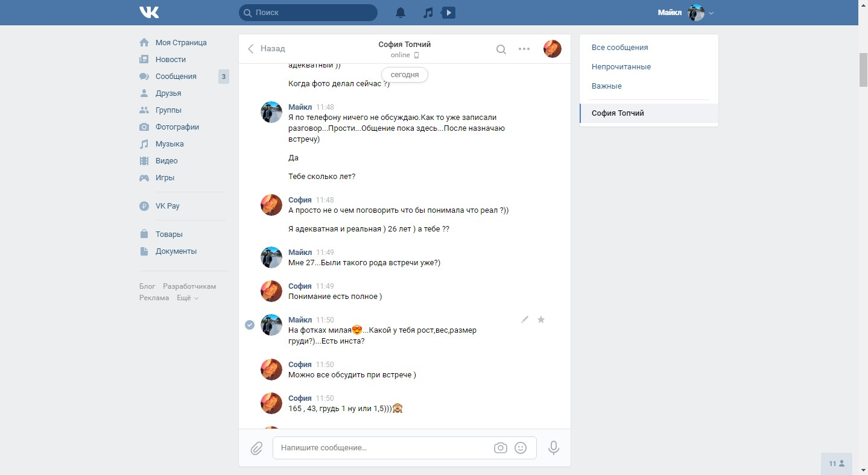The image size is (868, 475).
Task: Click the VK logo in header
Action: (149, 12)
